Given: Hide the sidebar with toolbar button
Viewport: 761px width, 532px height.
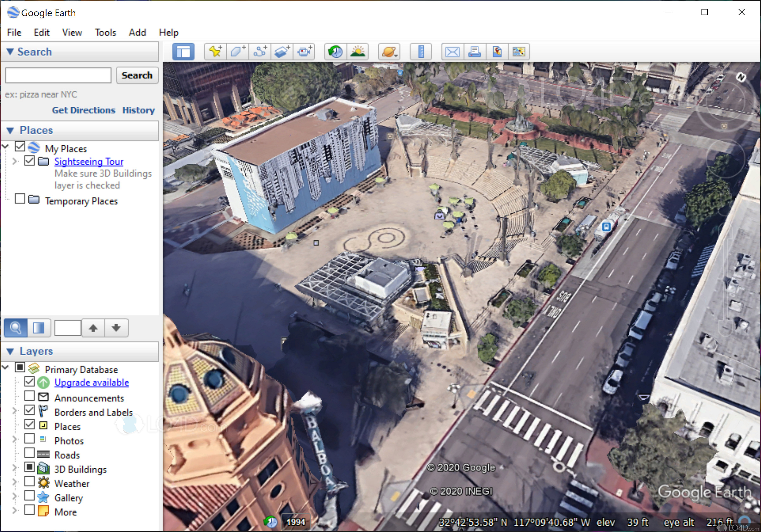Looking at the screenshot, I should [183, 52].
